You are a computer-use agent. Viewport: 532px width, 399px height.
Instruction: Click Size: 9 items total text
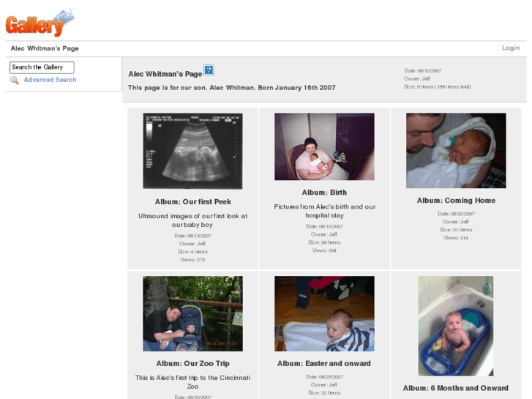tap(438, 86)
